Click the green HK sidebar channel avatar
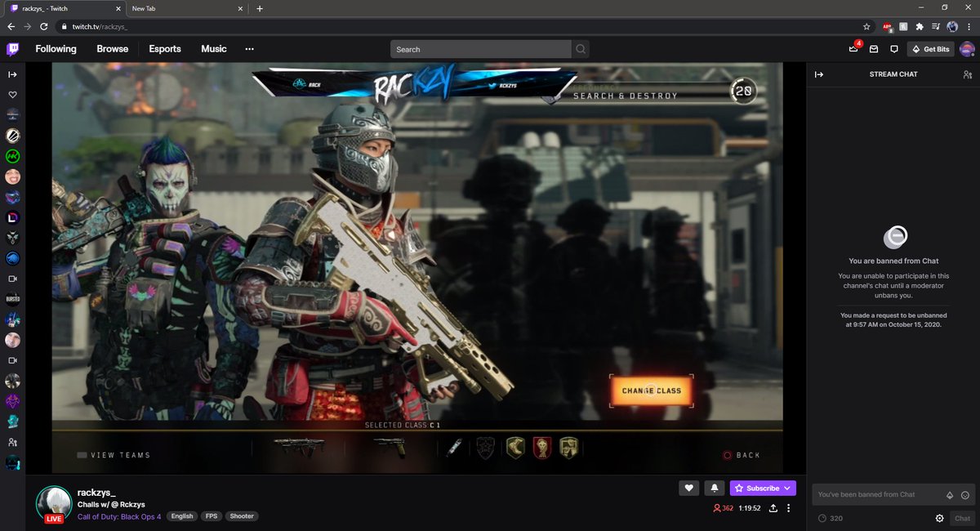 click(12, 155)
